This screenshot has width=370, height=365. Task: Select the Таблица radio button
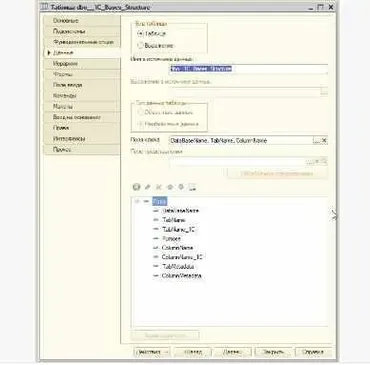[140, 34]
